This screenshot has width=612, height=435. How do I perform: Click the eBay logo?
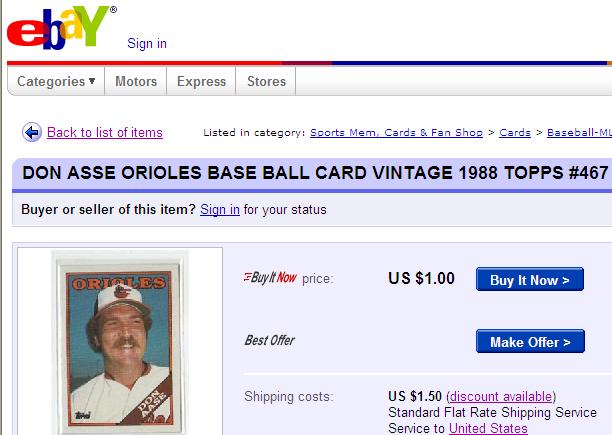coord(60,28)
